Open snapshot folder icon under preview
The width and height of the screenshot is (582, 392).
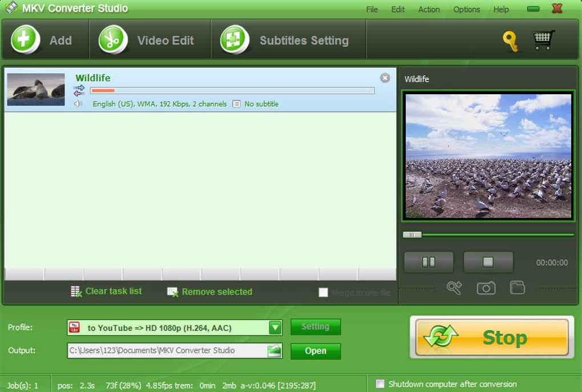click(517, 288)
